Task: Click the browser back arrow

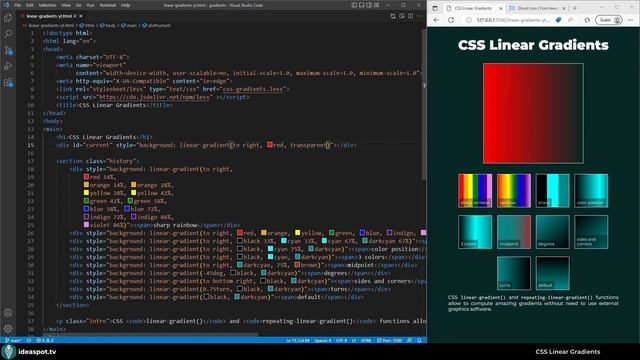Action: pyautogui.click(x=436, y=20)
